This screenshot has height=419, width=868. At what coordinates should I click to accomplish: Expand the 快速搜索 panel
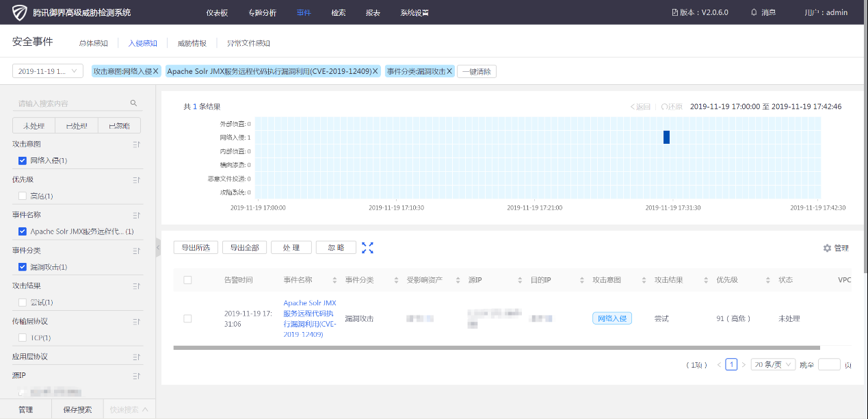[129, 409]
